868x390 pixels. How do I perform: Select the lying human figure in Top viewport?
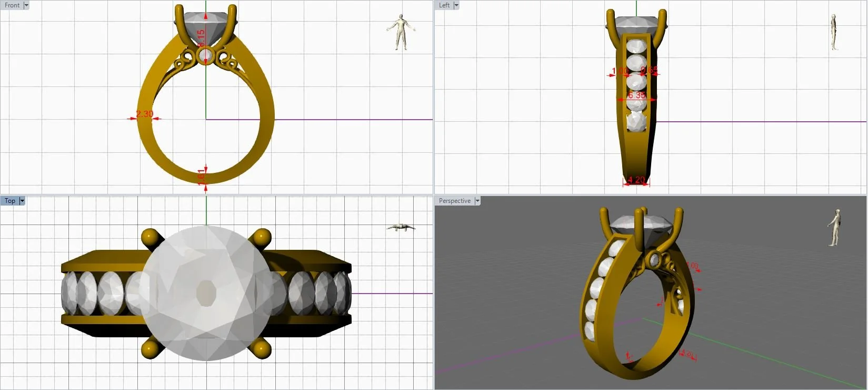click(x=401, y=227)
